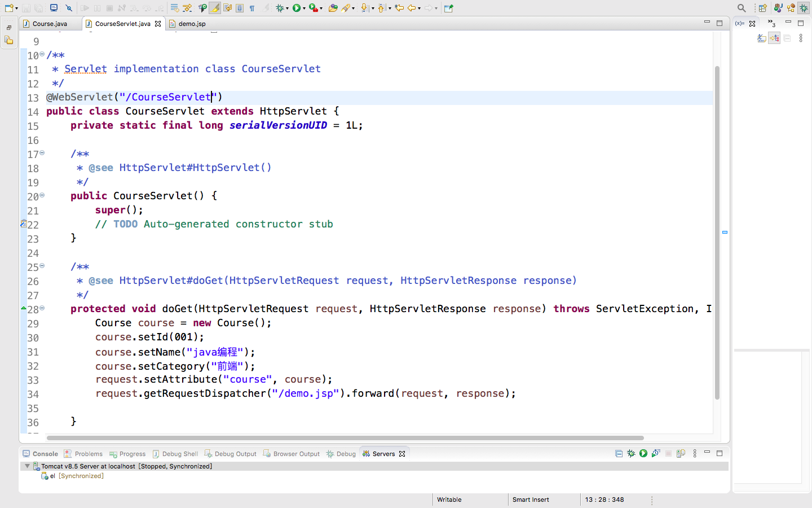
Task: Click the editor's horizontal scrollbar
Action: coord(345,438)
